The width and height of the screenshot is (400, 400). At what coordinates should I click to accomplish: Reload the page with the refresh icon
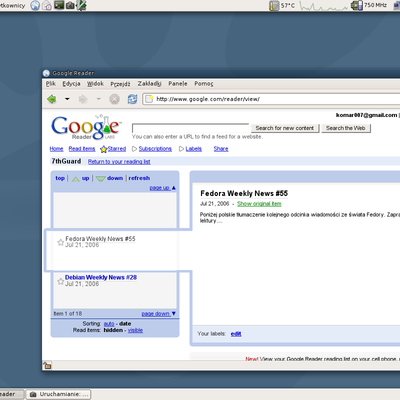click(132, 99)
